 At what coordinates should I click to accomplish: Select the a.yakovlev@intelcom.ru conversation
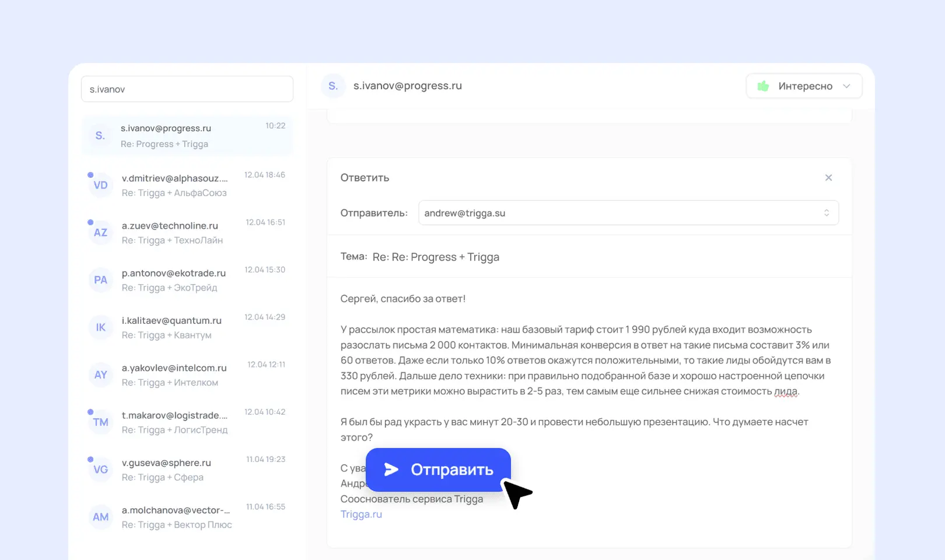click(x=187, y=375)
